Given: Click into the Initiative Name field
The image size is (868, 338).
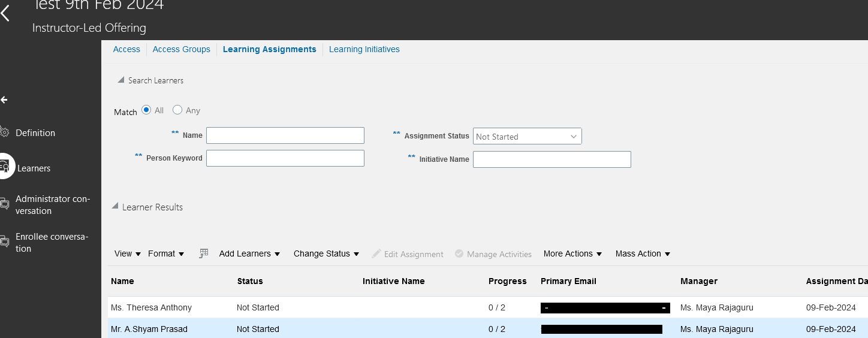Looking at the screenshot, I should (552, 159).
